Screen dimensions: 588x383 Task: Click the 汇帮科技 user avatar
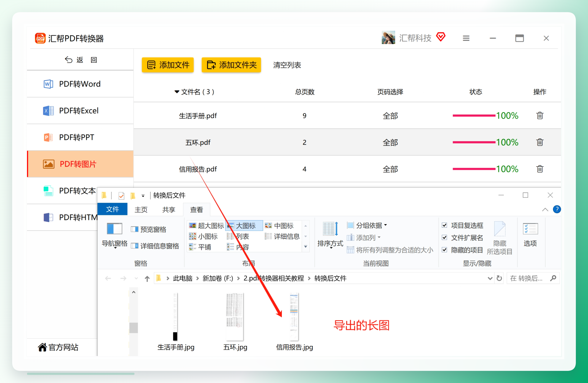pos(388,38)
